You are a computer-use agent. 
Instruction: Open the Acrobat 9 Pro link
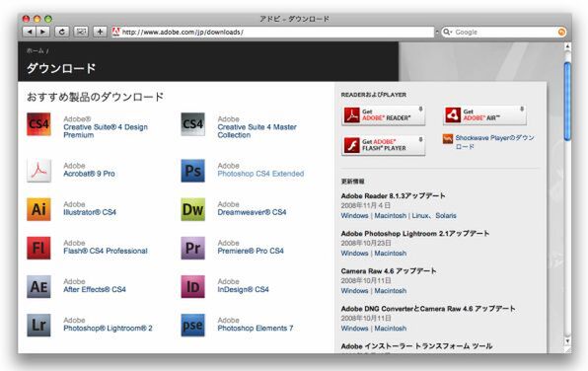pos(89,174)
